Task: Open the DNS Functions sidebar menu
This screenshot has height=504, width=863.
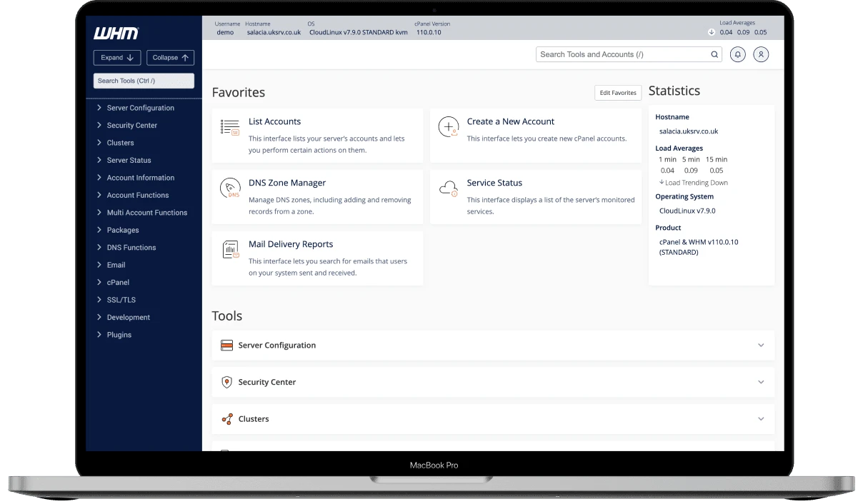Action: [131, 247]
